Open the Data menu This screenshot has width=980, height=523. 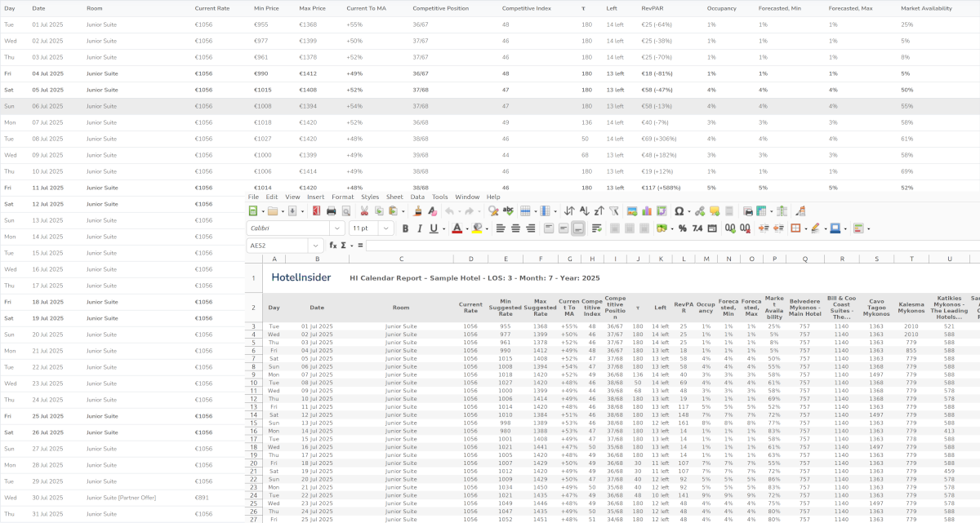click(x=417, y=197)
